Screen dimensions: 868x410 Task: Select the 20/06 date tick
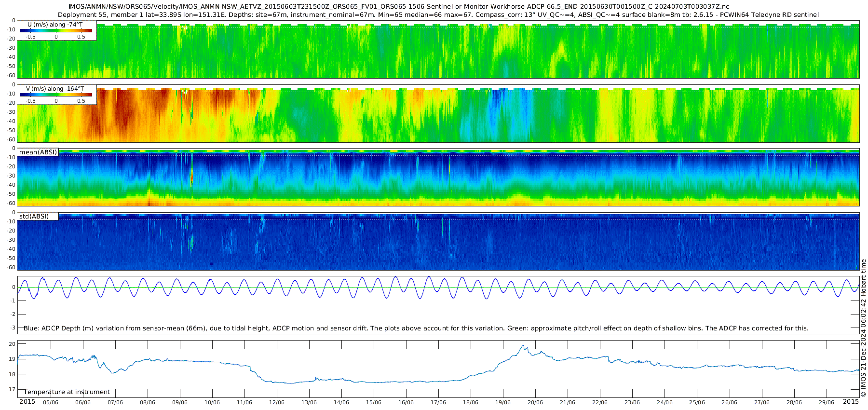point(535,402)
